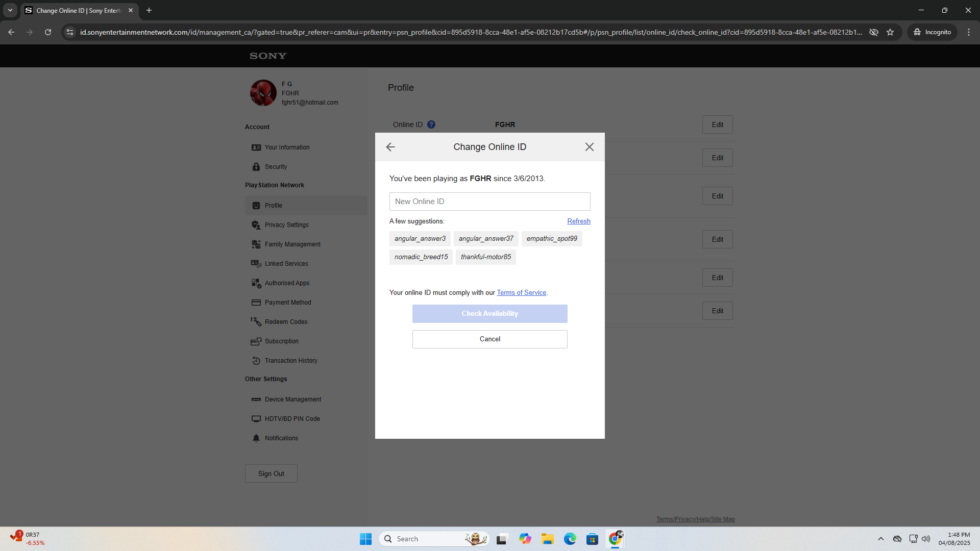Reload the page with browser refresh icon
The image size is (980, 551).
[48, 32]
